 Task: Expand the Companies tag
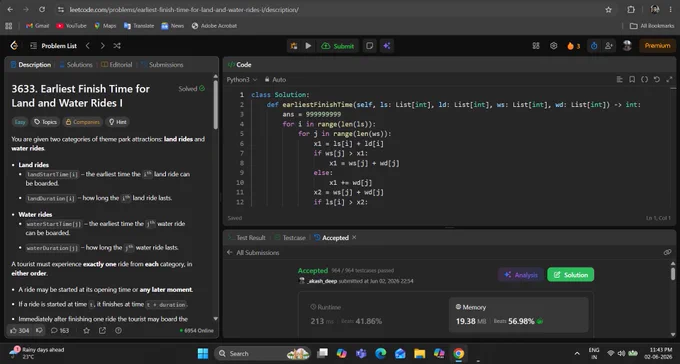(82, 122)
